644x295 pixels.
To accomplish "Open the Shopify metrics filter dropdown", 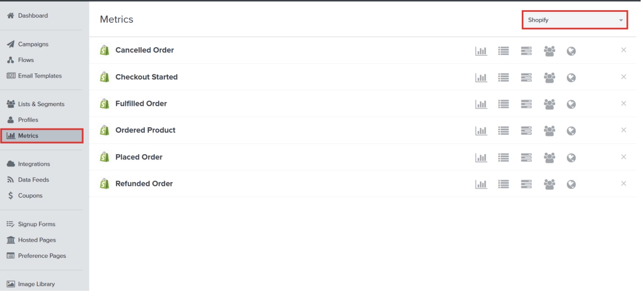I will [x=575, y=20].
